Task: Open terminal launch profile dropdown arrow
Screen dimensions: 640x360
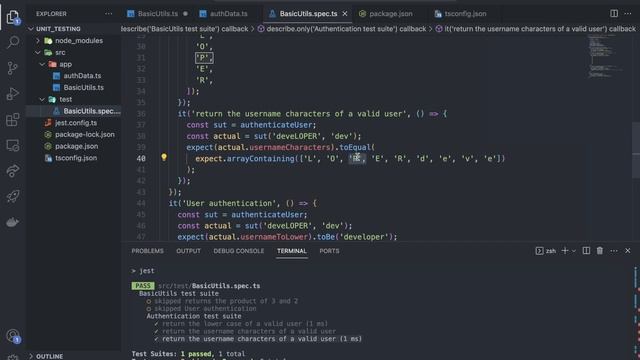Action: click(x=573, y=251)
